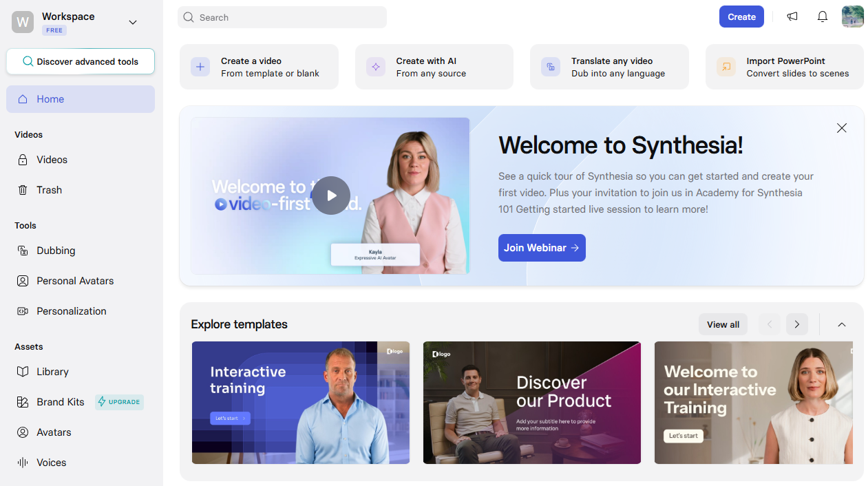Screen dimensions: 868x486
Task: Click View all templates button
Action: pos(723,324)
